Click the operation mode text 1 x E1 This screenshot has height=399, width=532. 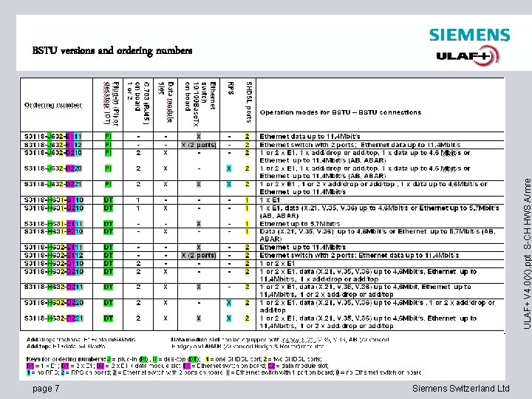[270, 199]
